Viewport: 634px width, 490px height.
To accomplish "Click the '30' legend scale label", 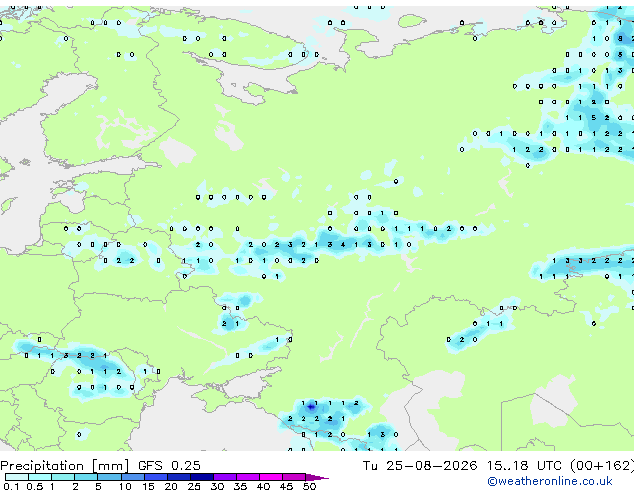I will pyautogui.click(x=217, y=486).
